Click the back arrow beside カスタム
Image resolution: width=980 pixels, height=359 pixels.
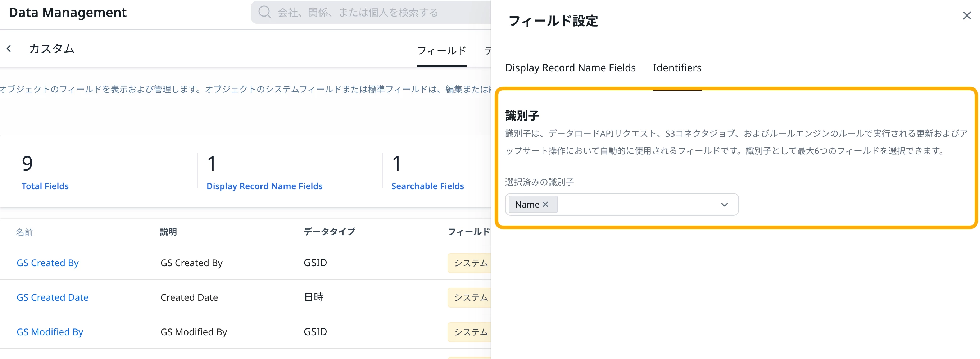(x=9, y=49)
